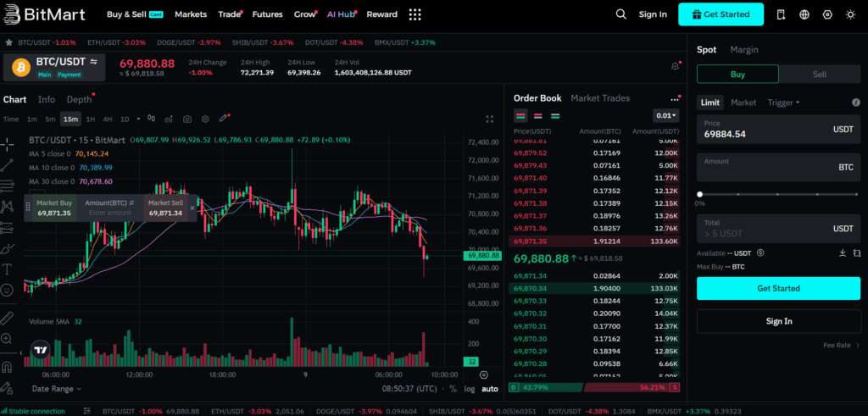Open the header preferences hexagon icon

(x=827, y=15)
